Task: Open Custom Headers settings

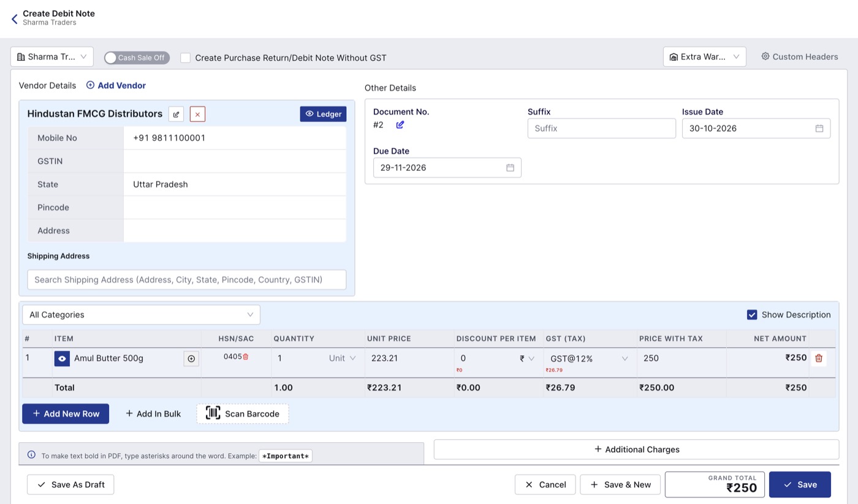Action: tap(800, 56)
